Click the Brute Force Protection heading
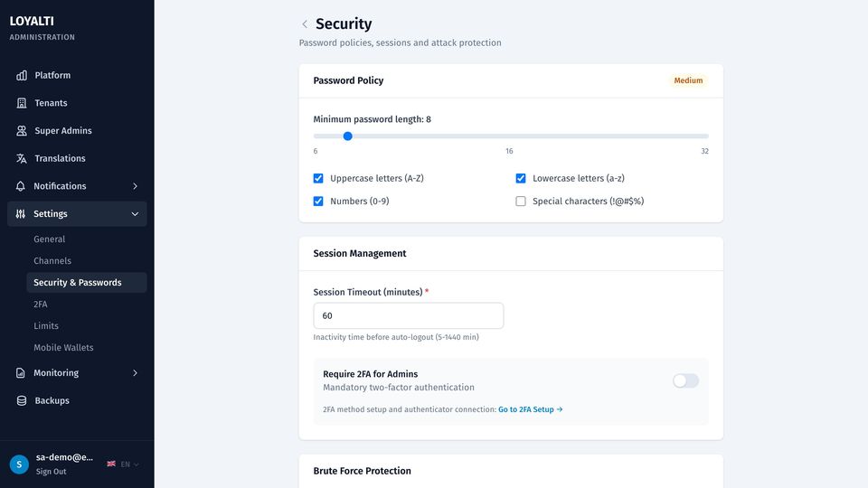Viewport: 868px width, 488px height. tap(362, 471)
